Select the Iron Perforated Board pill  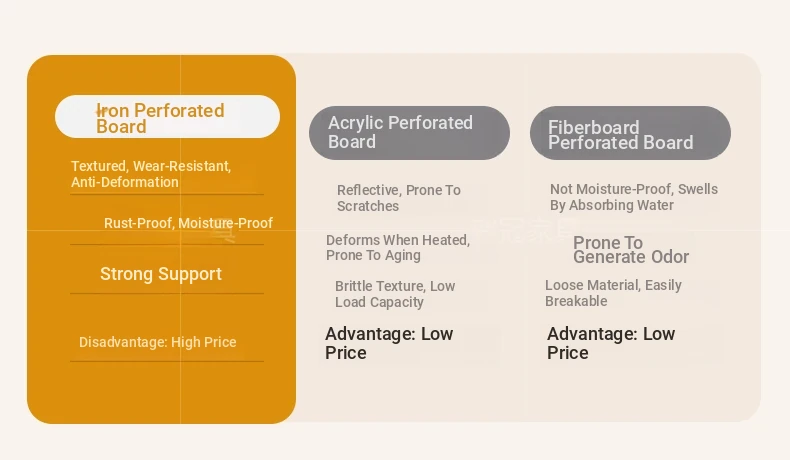pyautogui.click(x=167, y=116)
